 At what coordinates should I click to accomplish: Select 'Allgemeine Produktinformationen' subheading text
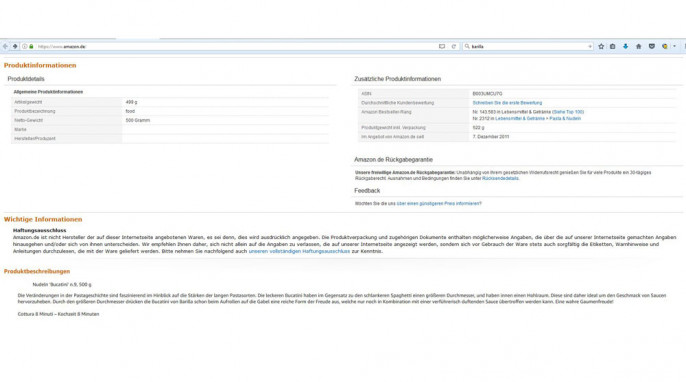[48, 92]
